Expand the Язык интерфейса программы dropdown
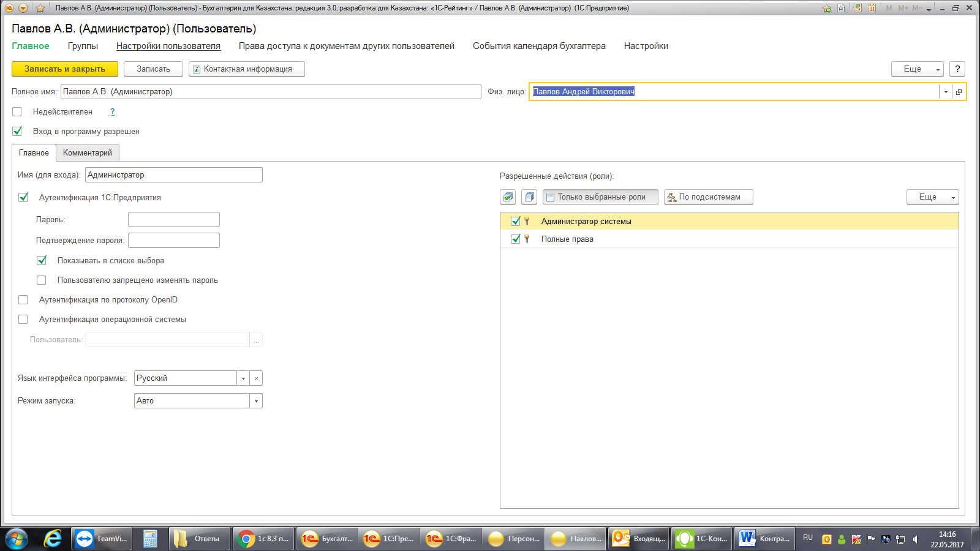The width and height of the screenshot is (980, 551). (243, 378)
